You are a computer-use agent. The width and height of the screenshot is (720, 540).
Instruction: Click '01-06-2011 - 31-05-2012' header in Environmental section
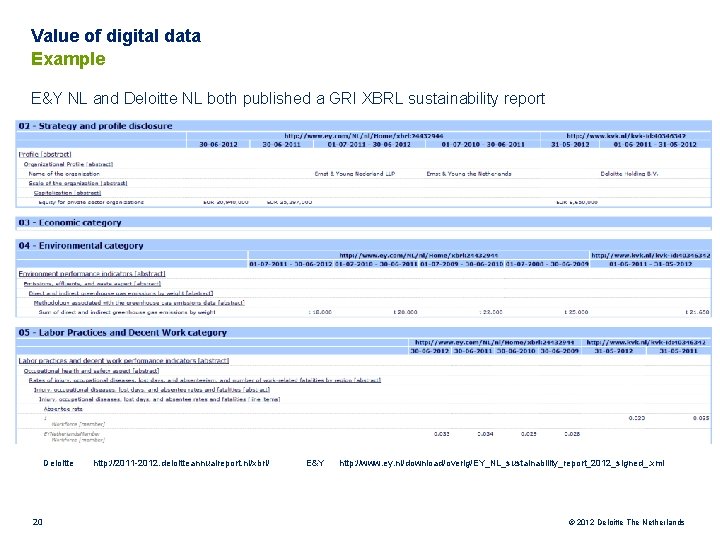click(x=651, y=264)
